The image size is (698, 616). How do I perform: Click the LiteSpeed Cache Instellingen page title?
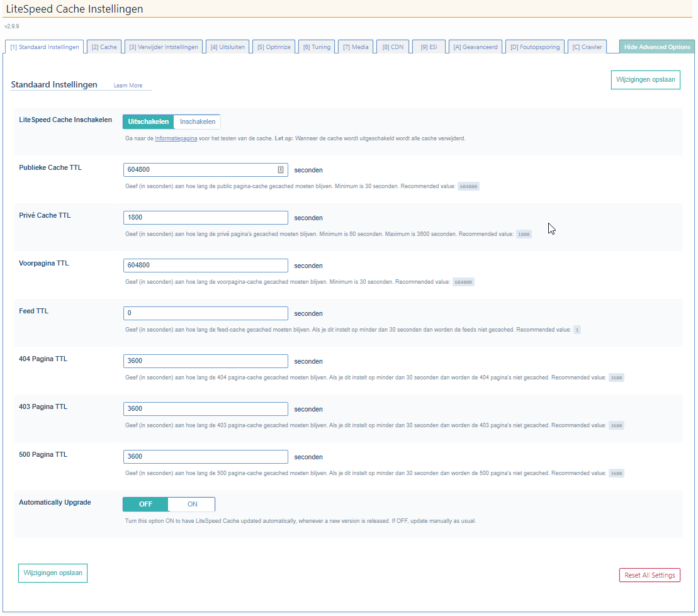(x=74, y=9)
